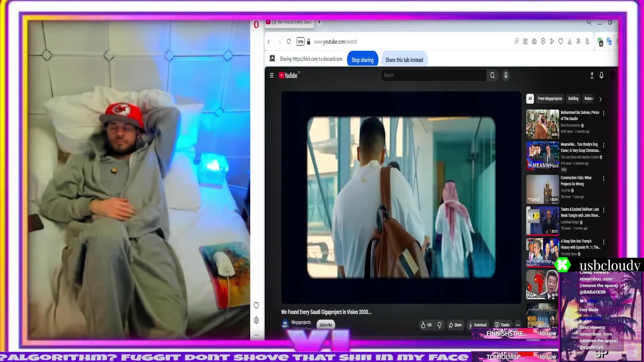Open 'Meanwhile... Tom Brady's Dog' video

click(x=542, y=156)
